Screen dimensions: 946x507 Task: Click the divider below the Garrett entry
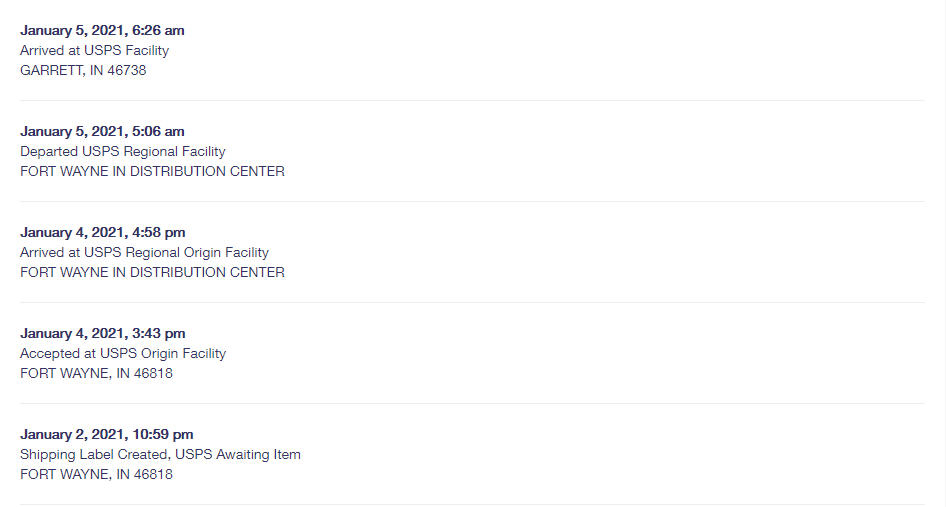[x=472, y=100]
